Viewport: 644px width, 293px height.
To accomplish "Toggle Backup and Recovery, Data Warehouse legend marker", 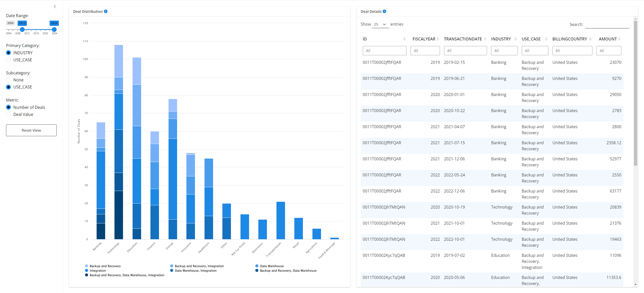I will tap(257, 270).
